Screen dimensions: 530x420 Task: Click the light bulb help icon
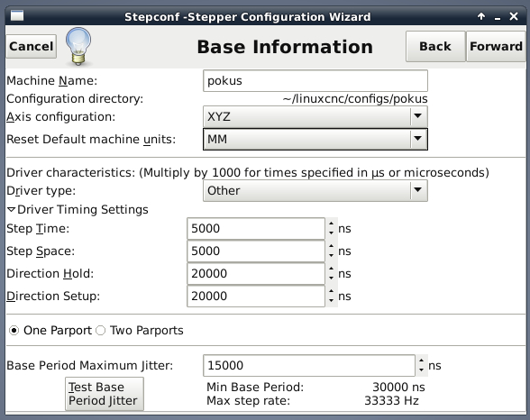[x=78, y=46]
